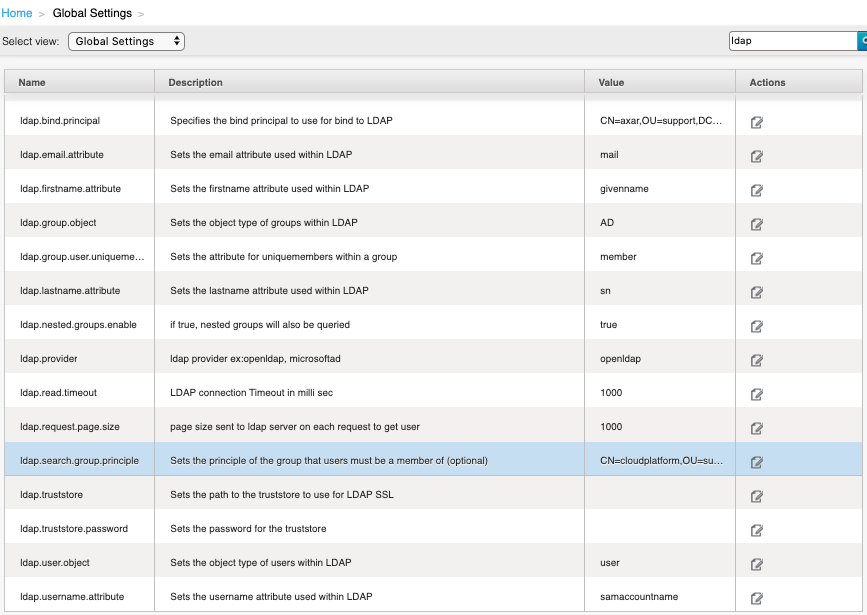Click the CN=axar,OU=support value

coord(661,121)
